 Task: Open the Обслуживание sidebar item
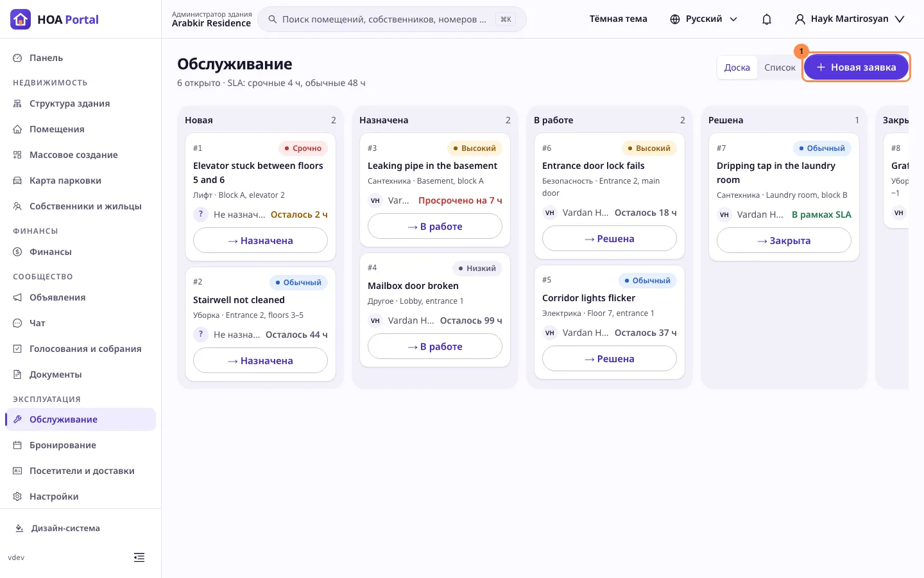[80, 419]
